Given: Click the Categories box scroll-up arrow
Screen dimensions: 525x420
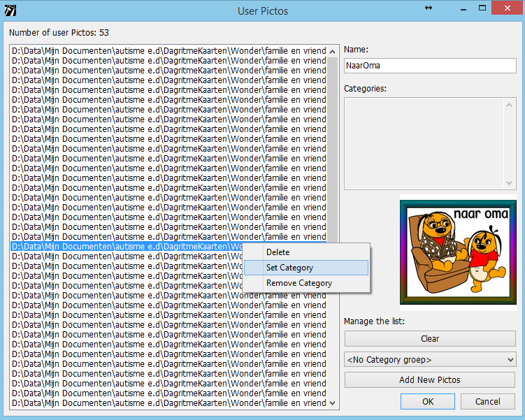Looking at the screenshot, I should (510, 104).
